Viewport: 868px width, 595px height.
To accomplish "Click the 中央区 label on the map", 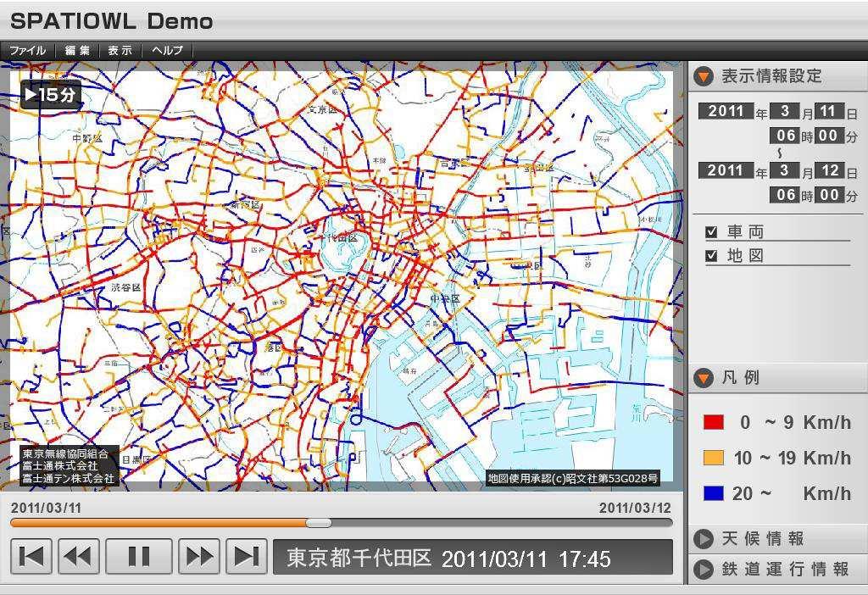I will pos(445,298).
